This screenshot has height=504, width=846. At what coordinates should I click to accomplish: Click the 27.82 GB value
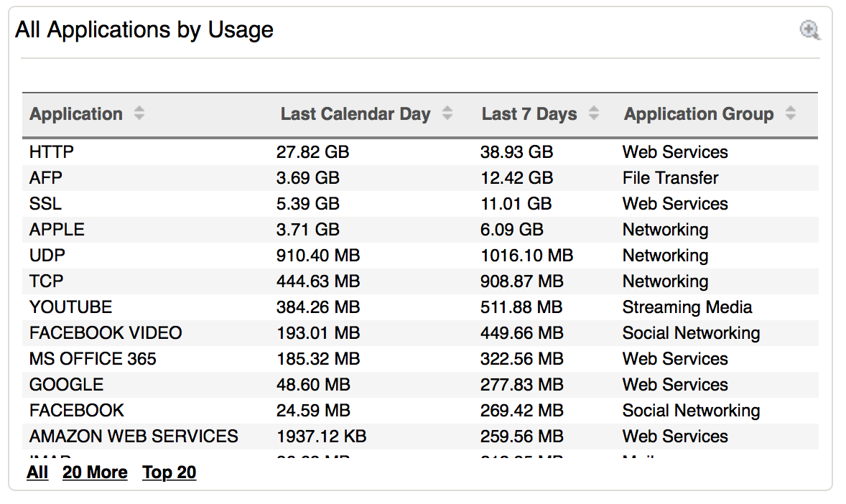point(313,152)
